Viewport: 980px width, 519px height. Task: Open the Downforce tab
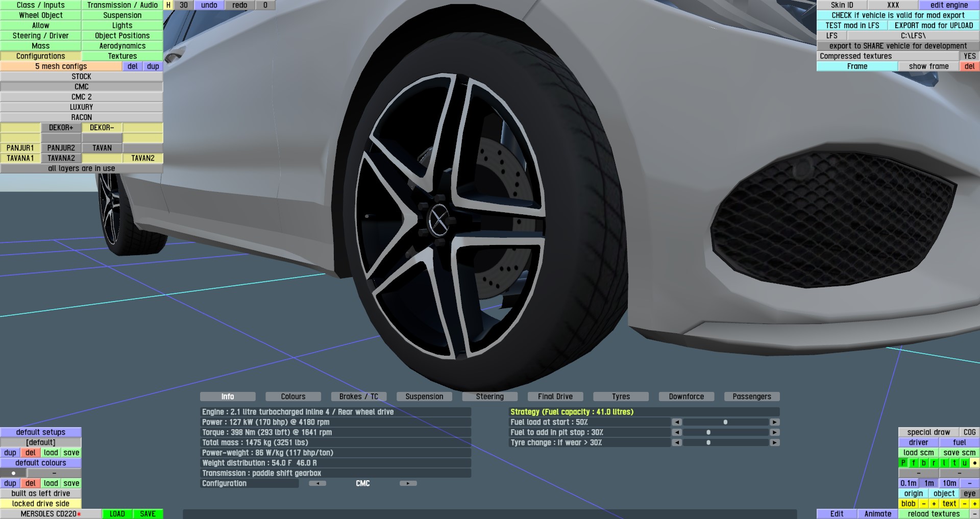click(687, 397)
